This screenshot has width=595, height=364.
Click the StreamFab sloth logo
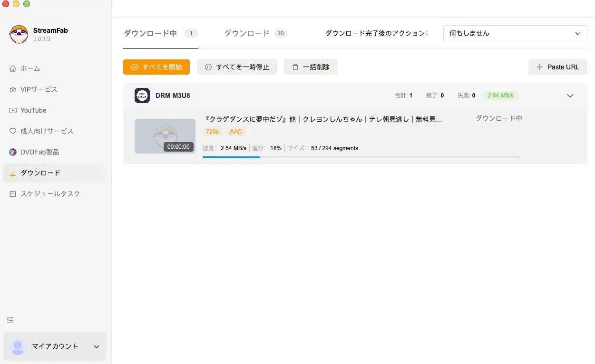pyautogui.click(x=19, y=34)
